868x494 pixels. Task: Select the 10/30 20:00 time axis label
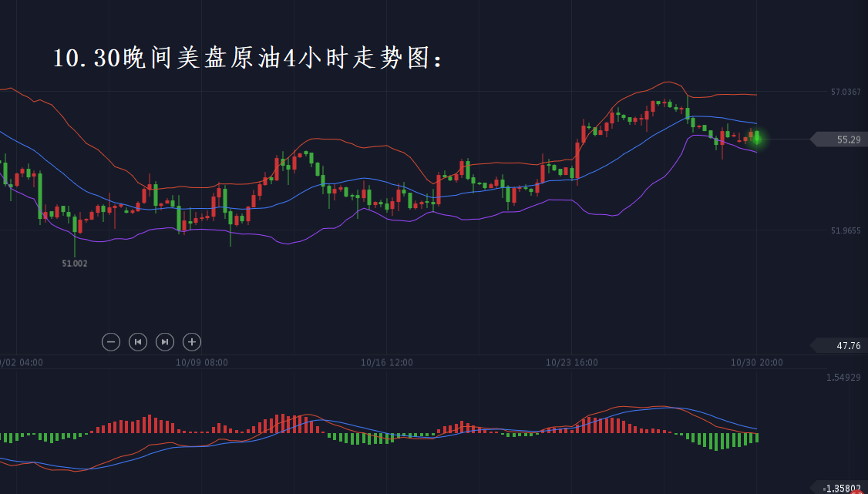[x=756, y=362]
